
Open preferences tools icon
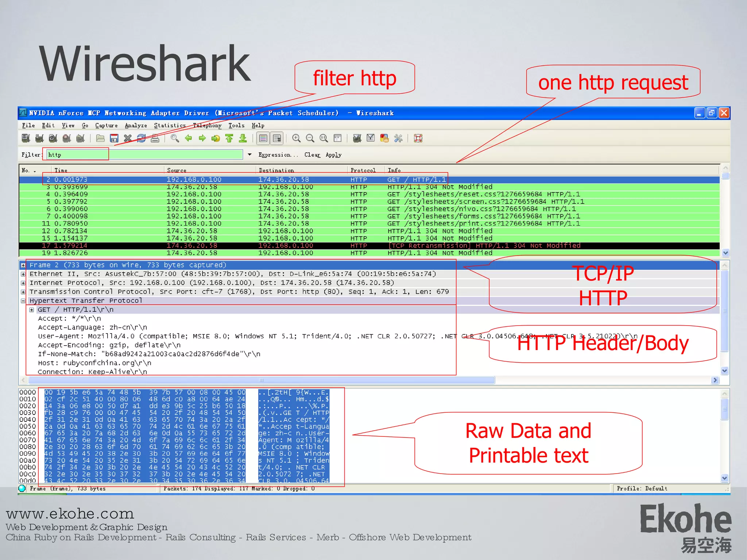click(398, 138)
